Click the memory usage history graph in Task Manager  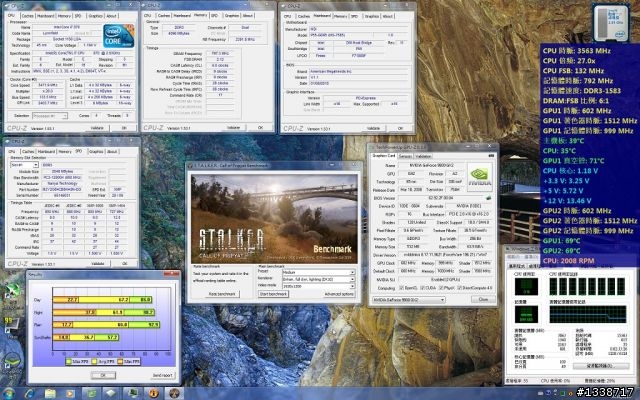click(588, 315)
